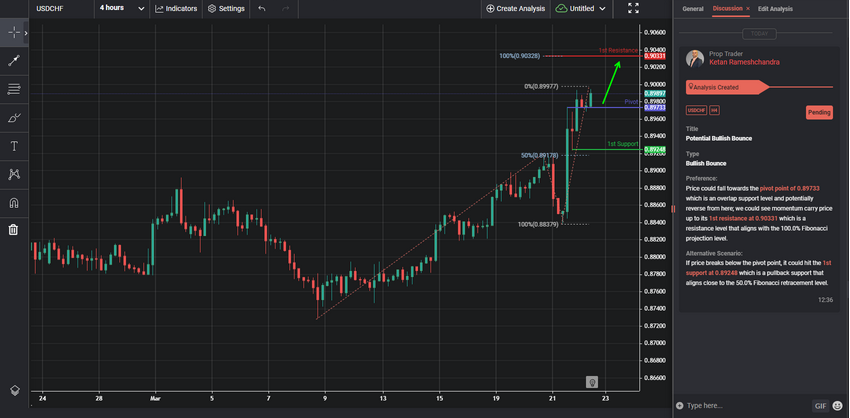The image size is (850, 418).
Task: Click the 1st resistance at 0.90331 link
Action: 742,218
